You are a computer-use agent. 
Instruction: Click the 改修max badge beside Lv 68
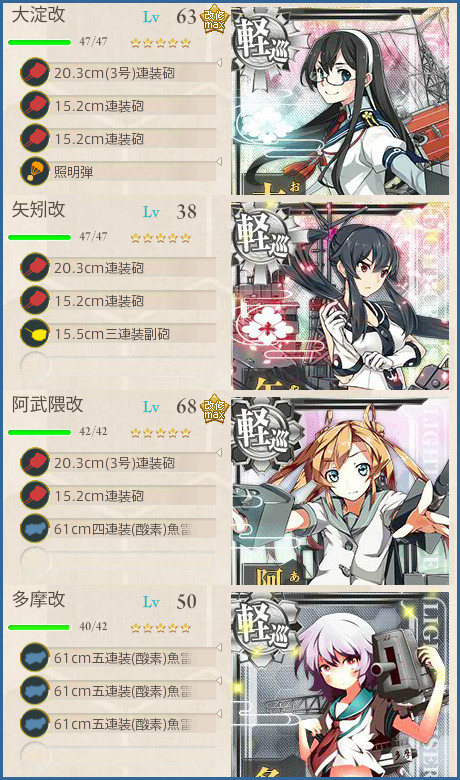[x=214, y=409]
